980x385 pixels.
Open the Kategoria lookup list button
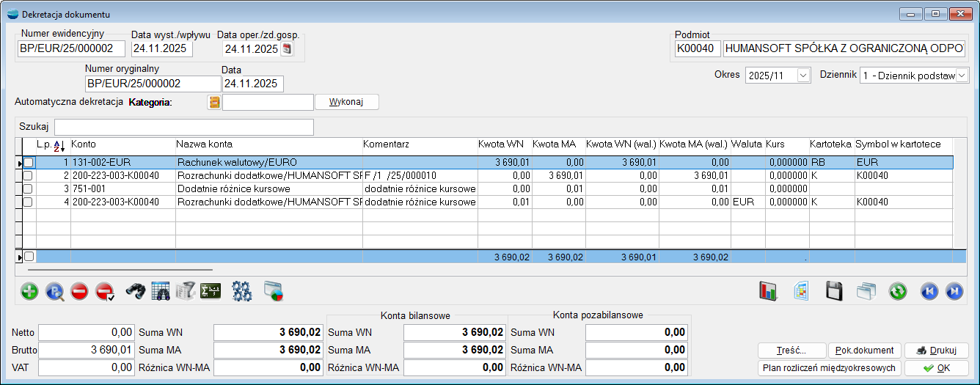[x=214, y=103]
